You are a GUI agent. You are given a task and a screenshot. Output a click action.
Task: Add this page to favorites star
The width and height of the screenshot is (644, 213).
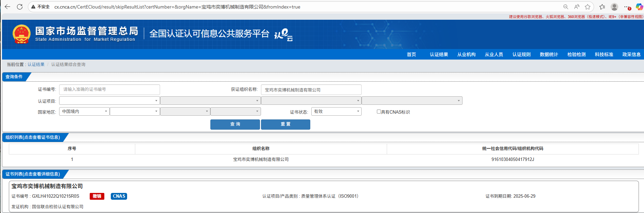click(x=588, y=7)
